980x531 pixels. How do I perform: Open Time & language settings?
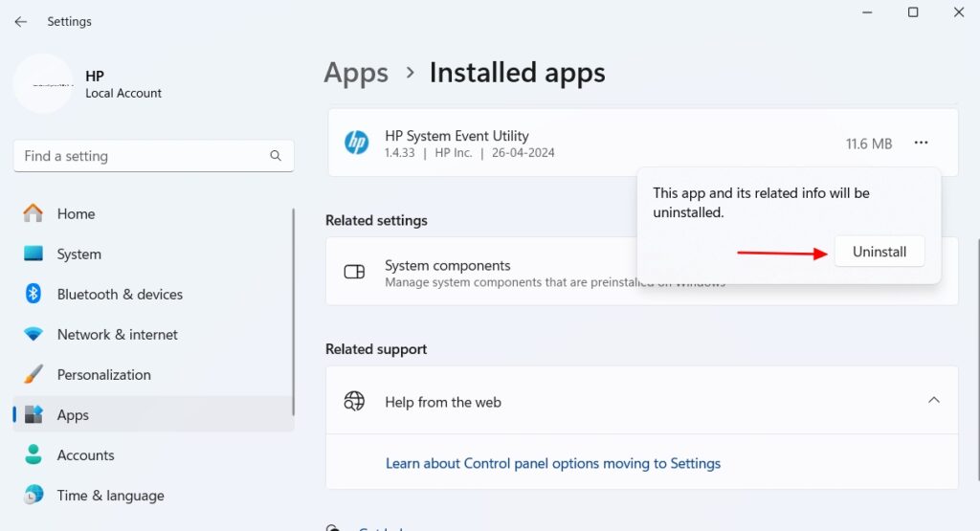[x=153, y=496]
